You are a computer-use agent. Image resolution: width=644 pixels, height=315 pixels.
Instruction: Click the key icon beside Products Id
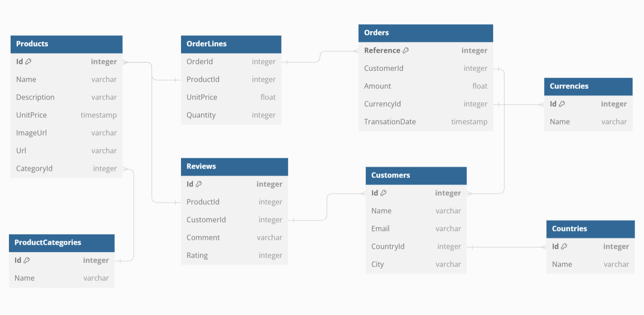coord(28,62)
